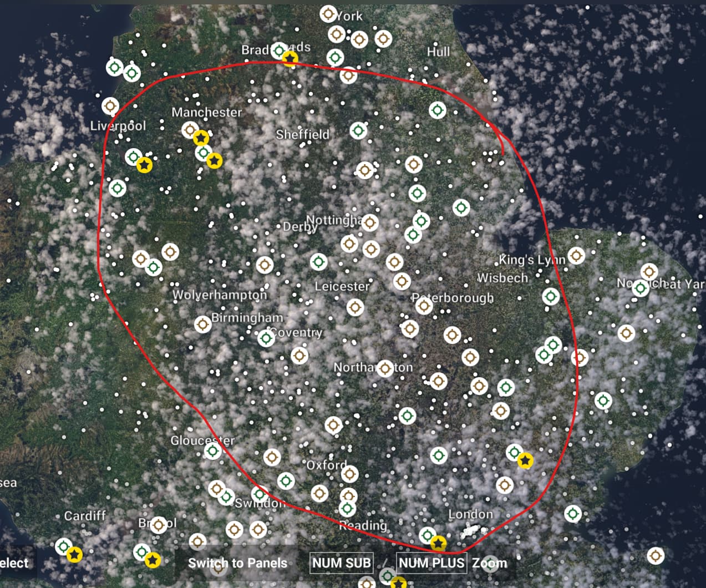Click Switch to Panels button
706x588 pixels.
click(x=237, y=563)
